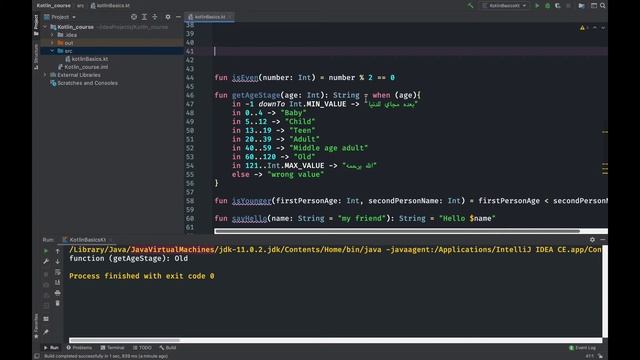Select Kotlin_course.iml file

pos(83,67)
